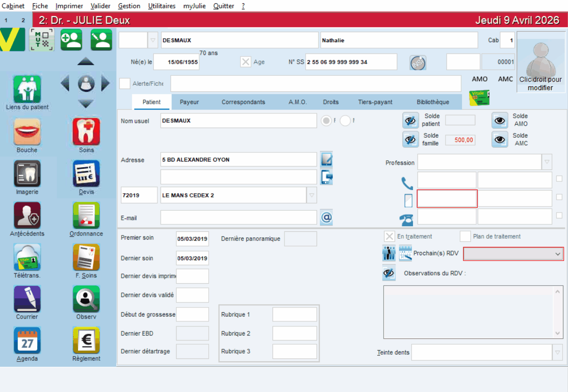
Task: Click the next patient right arrow
Action: tap(106, 84)
